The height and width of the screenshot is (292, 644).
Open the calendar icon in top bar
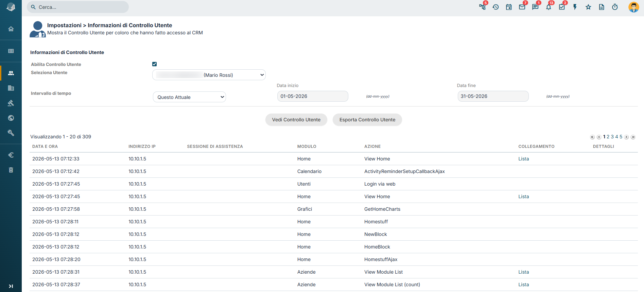pyautogui.click(x=509, y=7)
